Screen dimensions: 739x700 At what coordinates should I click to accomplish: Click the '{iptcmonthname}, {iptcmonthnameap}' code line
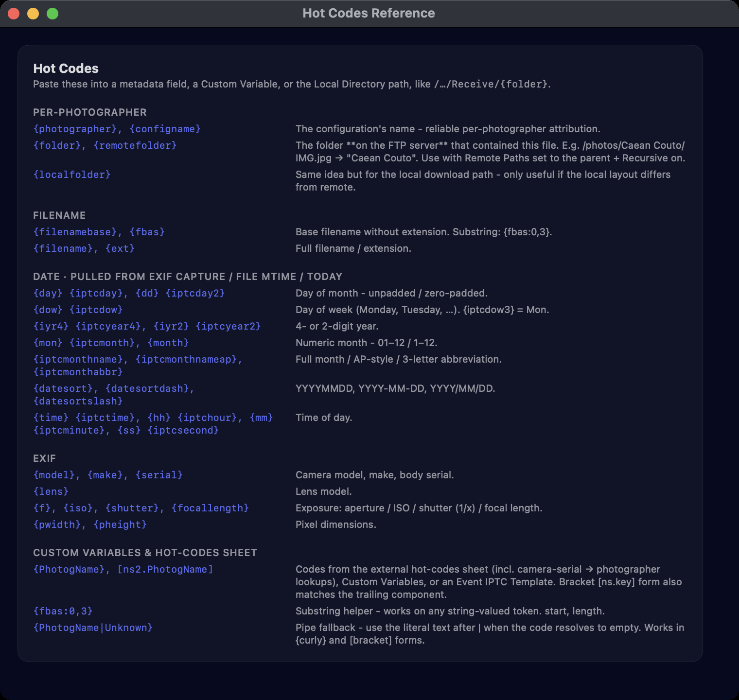click(x=138, y=359)
